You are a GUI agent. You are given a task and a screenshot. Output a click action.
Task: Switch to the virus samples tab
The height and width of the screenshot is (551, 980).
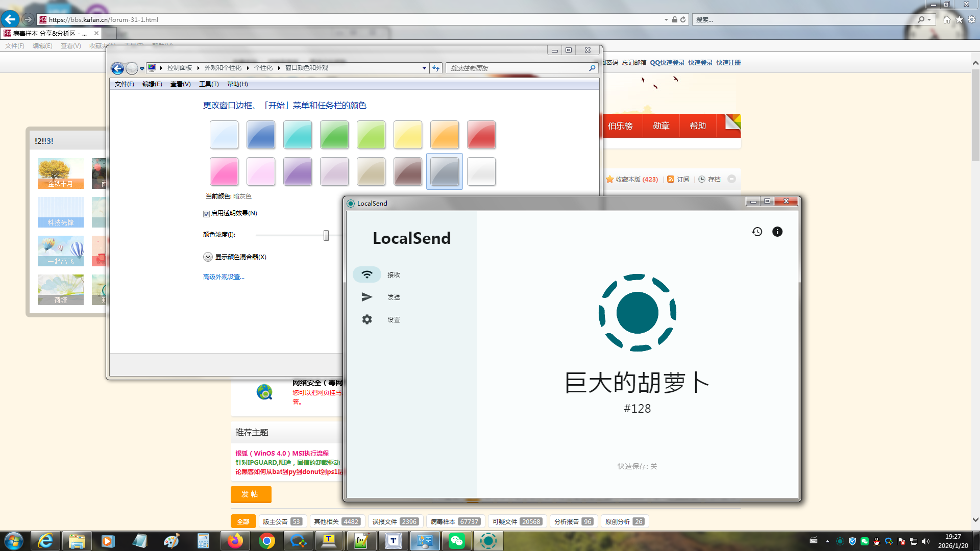[454, 521]
